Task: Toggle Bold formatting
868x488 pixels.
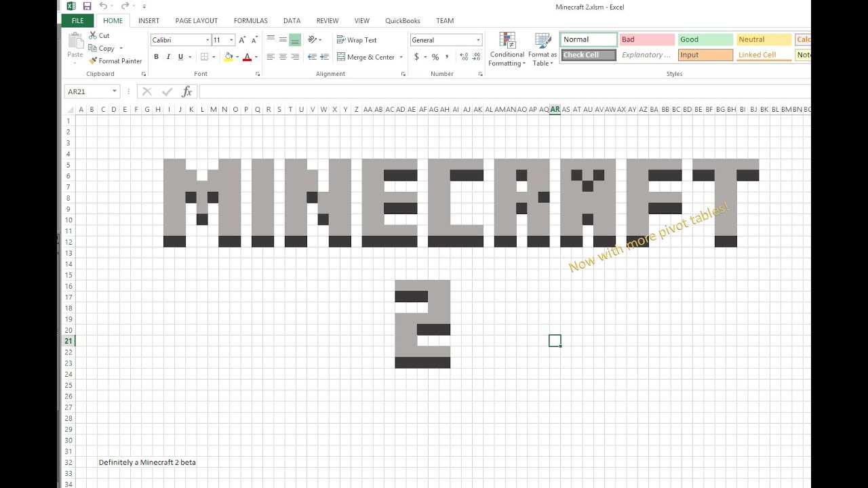Action: click(x=157, y=57)
